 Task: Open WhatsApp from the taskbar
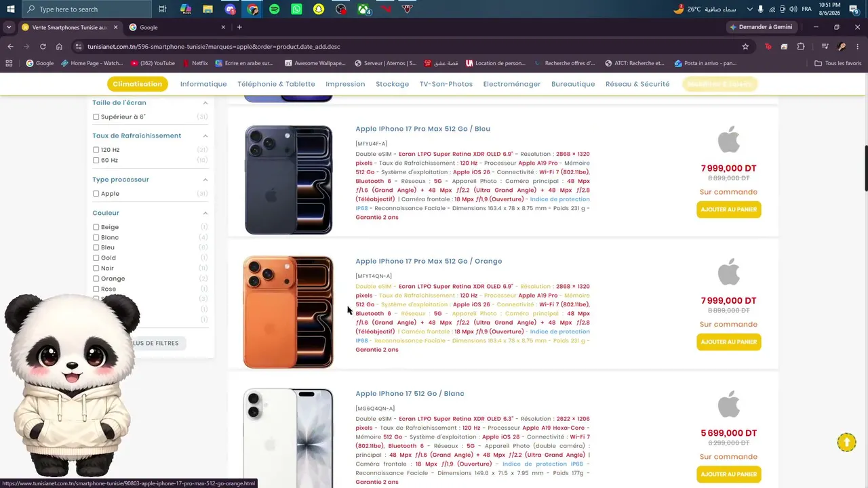[x=296, y=9]
